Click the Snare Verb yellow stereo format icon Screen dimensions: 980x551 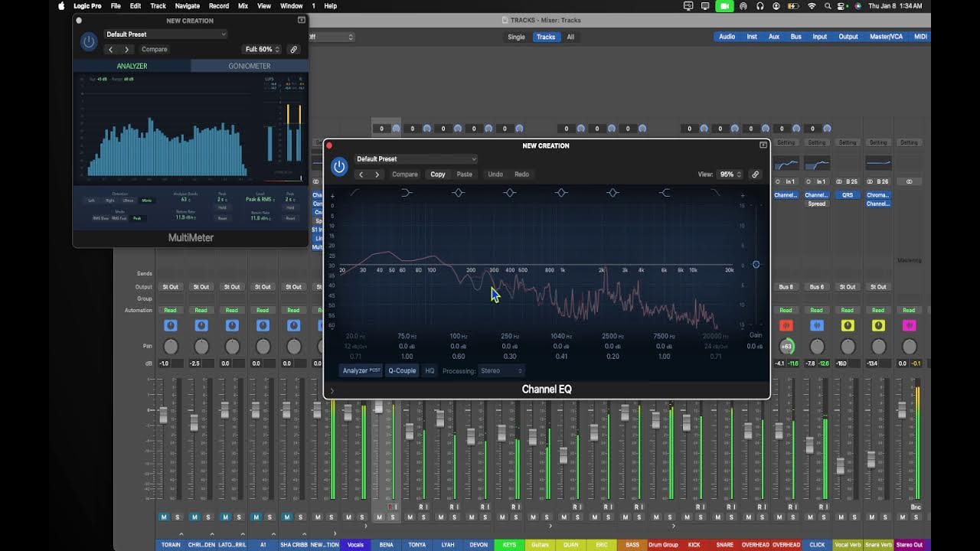(x=878, y=325)
